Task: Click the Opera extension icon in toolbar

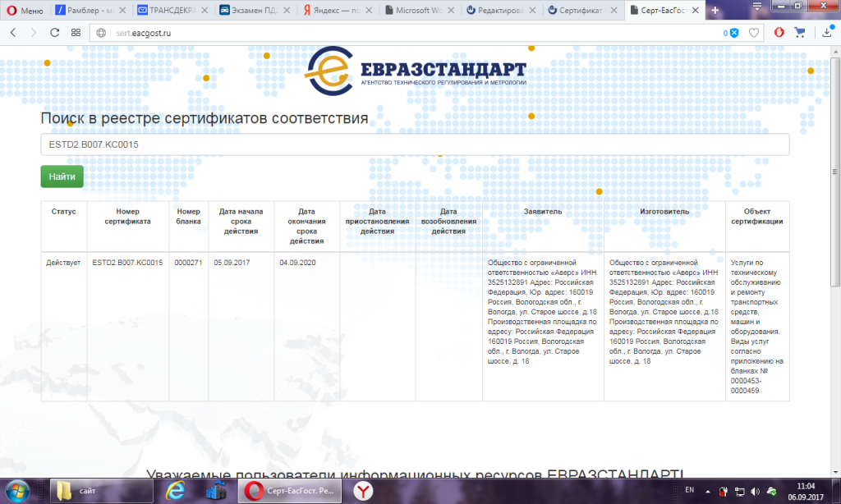Action: click(x=779, y=33)
